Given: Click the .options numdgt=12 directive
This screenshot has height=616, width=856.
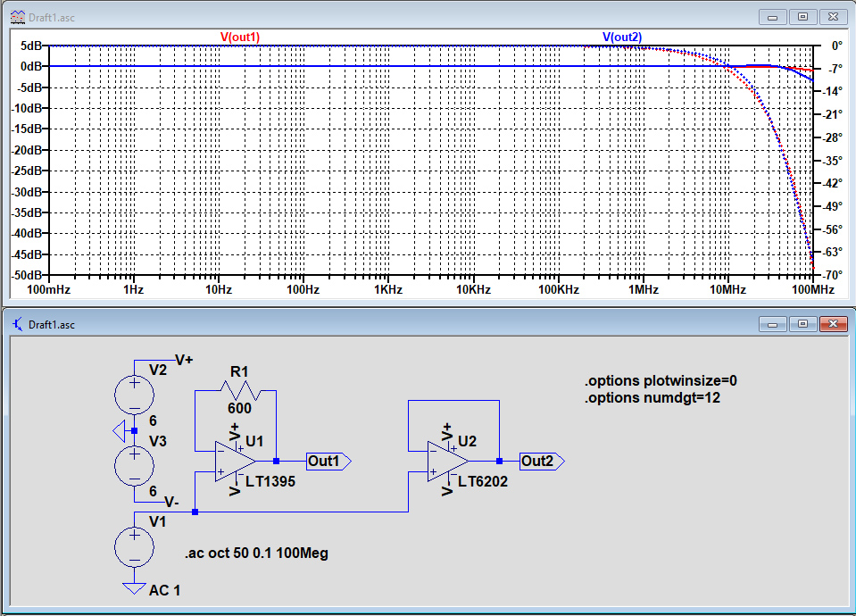Looking at the screenshot, I should pyautogui.click(x=652, y=398).
